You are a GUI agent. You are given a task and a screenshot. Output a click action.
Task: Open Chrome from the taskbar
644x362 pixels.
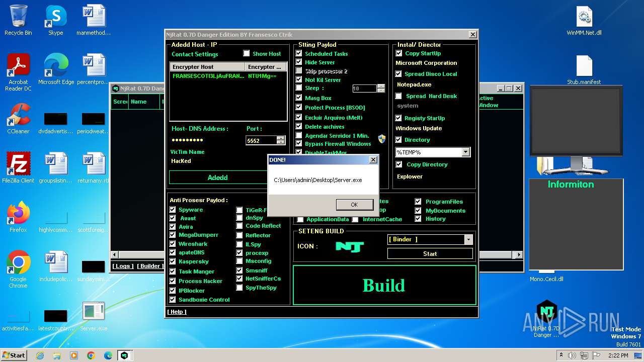tap(91, 355)
